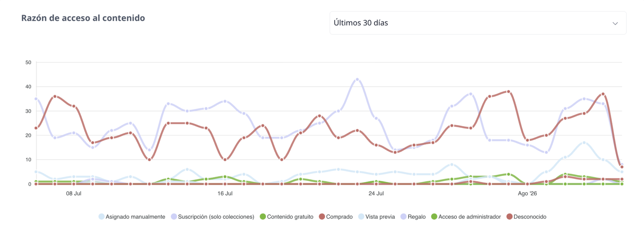The image size is (644, 234).
Task: Click the Asignado manualmente legend color dot
Action: [x=101, y=217]
